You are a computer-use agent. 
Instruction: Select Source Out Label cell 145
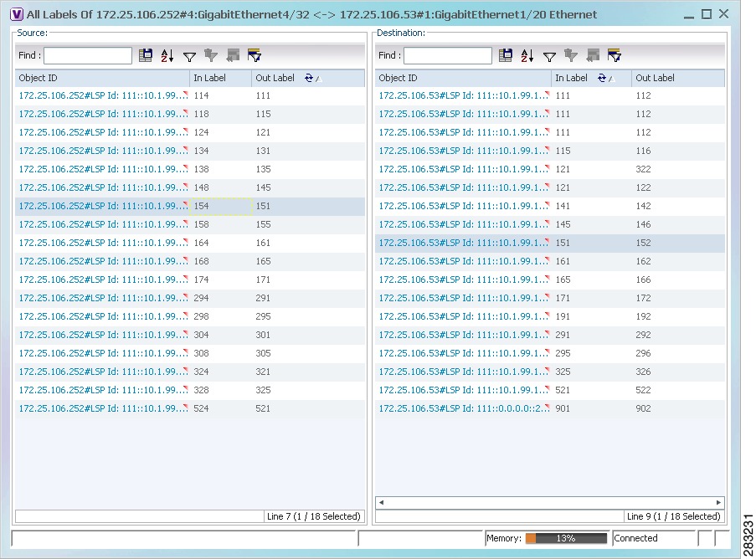pos(308,187)
